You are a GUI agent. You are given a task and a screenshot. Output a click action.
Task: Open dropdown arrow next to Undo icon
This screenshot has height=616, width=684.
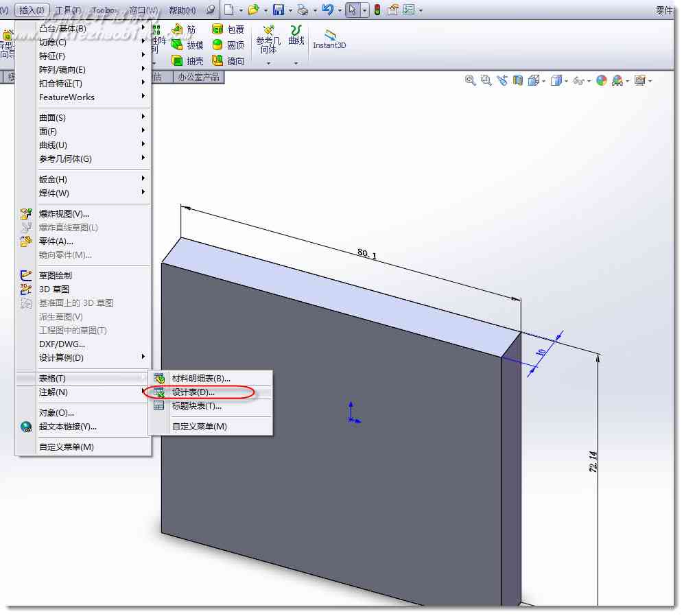click(x=340, y=10)
